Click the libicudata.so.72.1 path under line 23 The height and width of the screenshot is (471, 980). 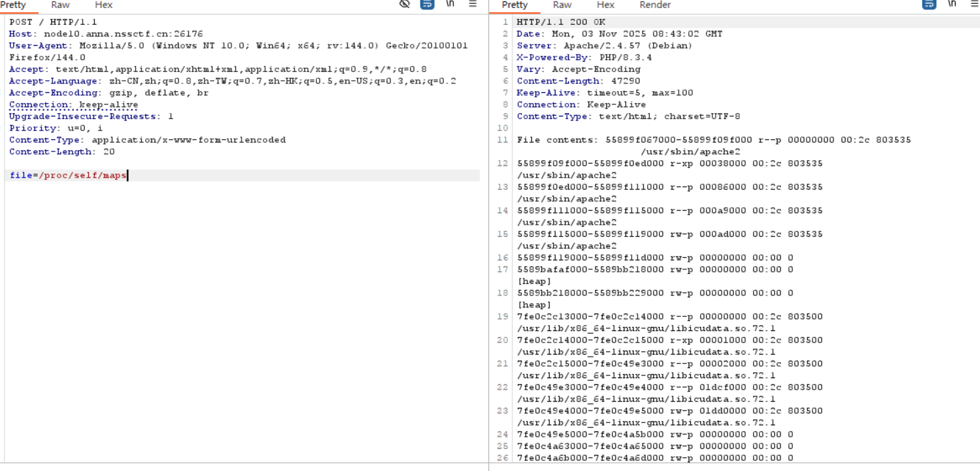pyautogui.click(x=646, y=423)
